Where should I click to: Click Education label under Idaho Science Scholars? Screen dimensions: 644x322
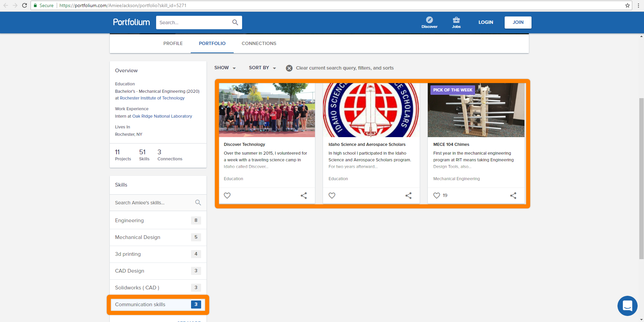click(338, 179)
